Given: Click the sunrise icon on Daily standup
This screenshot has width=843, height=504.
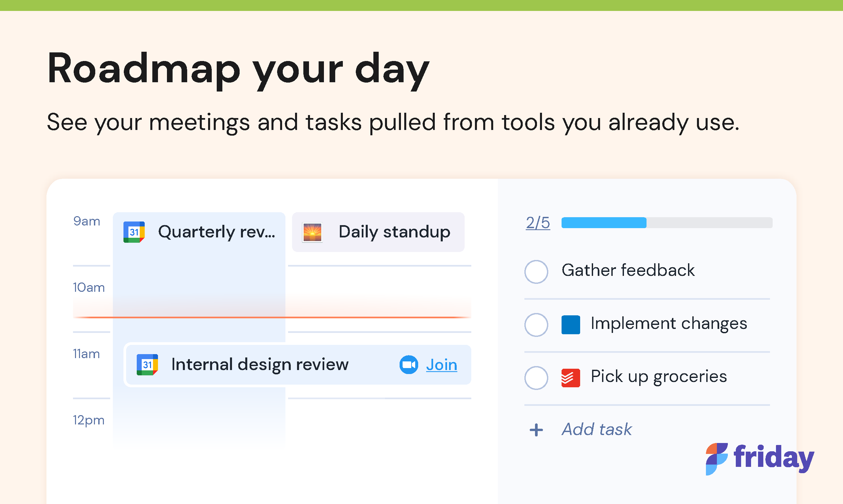Looking at the screenshot, I should tap(312, 232).
